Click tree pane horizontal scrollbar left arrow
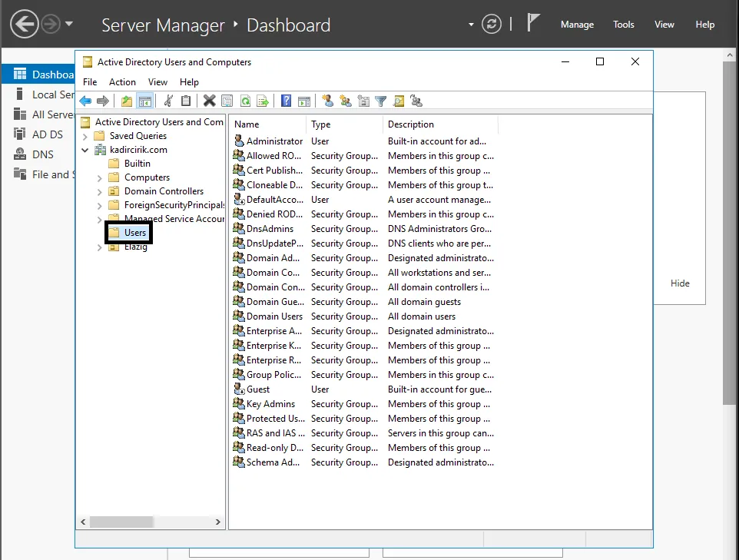Viewport: 739px width, 560px height. 84,522
